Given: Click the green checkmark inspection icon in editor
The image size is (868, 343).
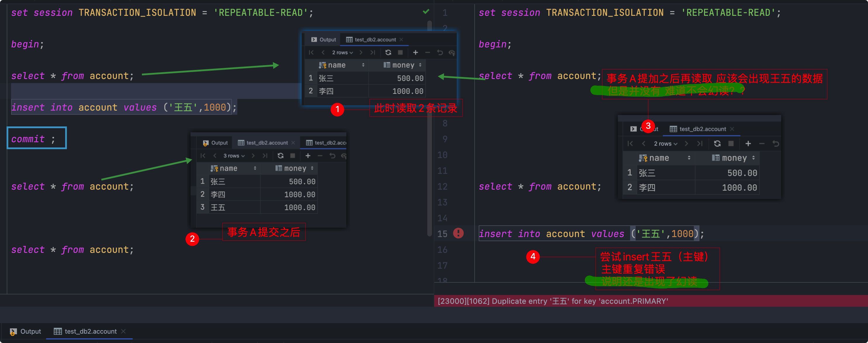Looking at the screenshot, I should point(426,12).
